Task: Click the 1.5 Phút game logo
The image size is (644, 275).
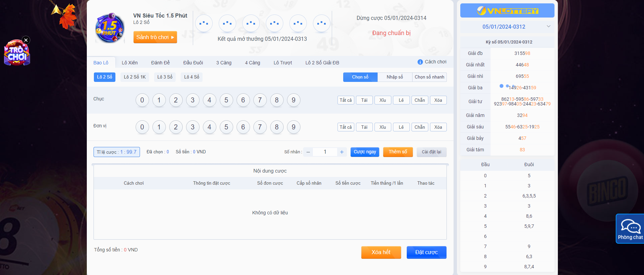Action: pos(110,28)
